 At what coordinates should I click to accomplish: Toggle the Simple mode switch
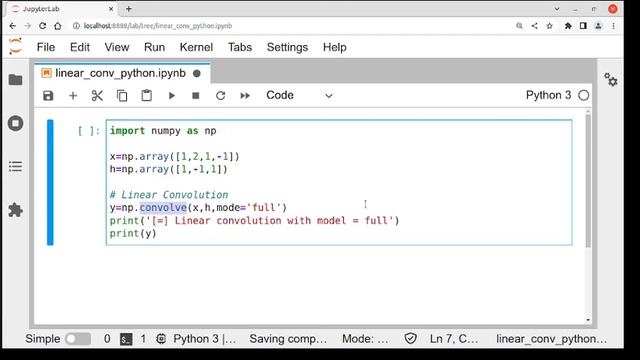tap(78, 339)
